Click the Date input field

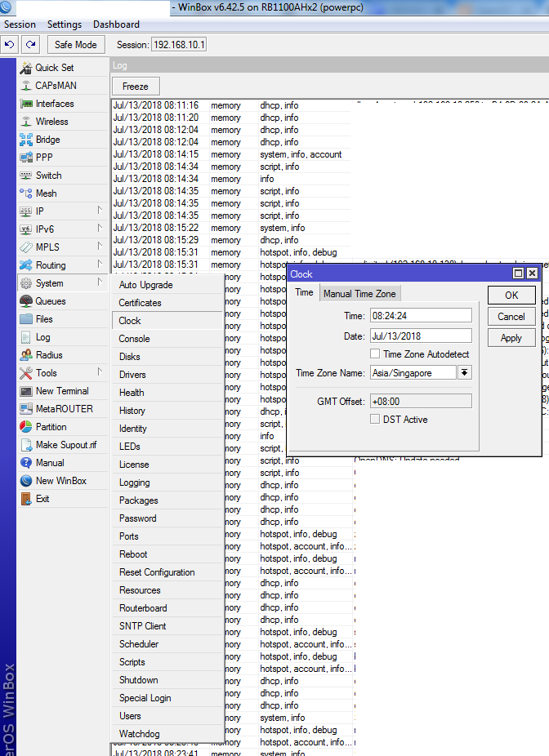pos(421,336)
